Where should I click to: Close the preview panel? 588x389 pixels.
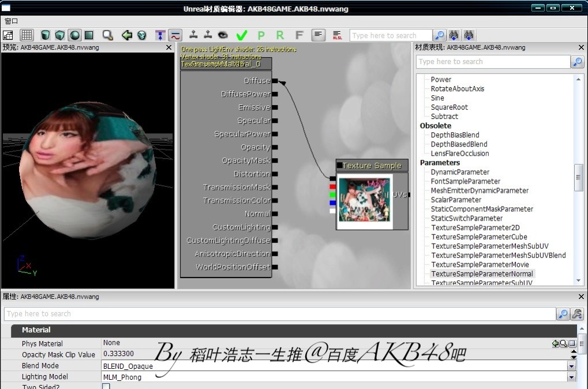(x=168, y=47)
